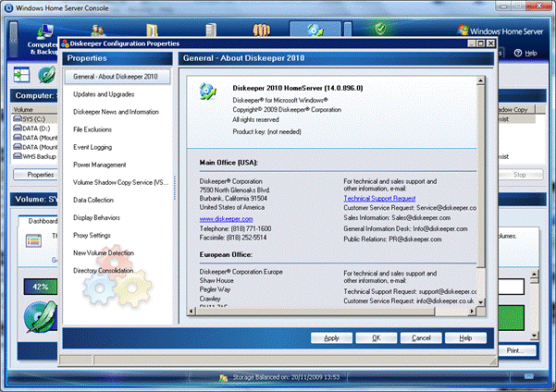Open the User Accounts tab icon

pyautogui.click(x=98, y=31)
